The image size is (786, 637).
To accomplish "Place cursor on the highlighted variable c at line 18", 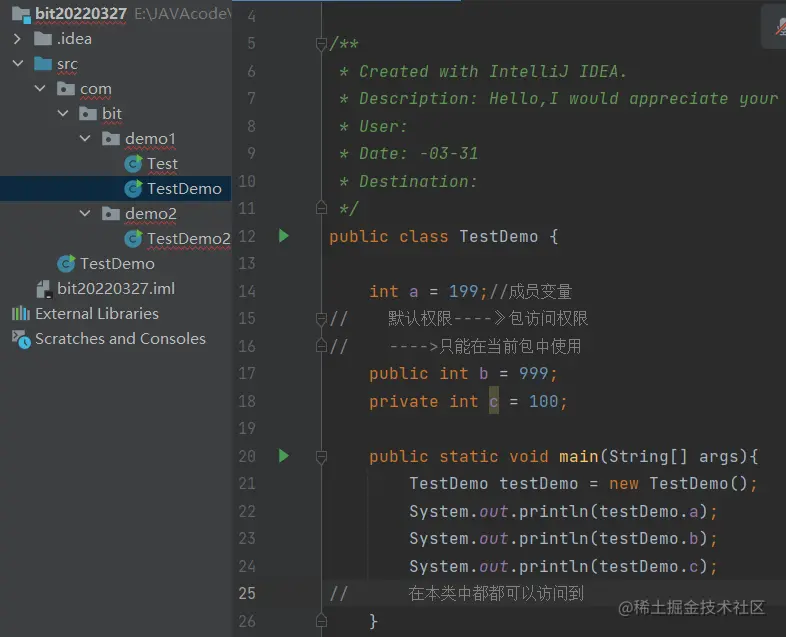I will 494,401.
